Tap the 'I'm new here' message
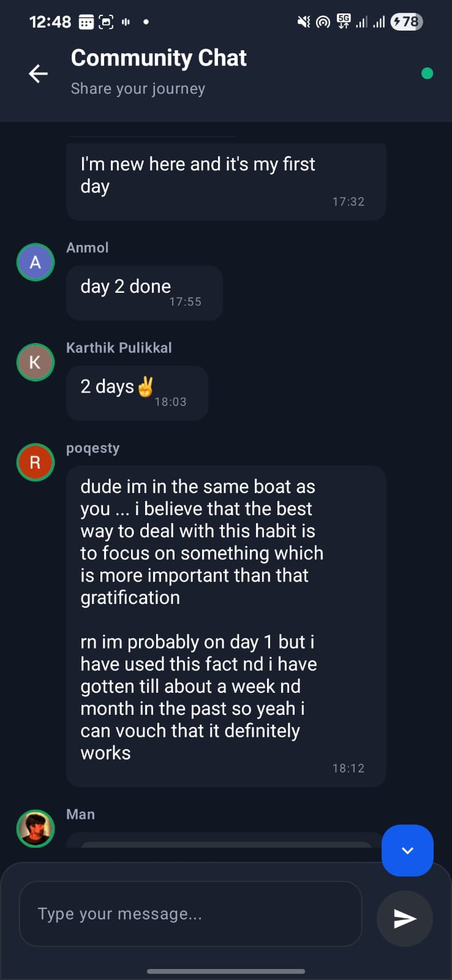The image size is (452, 980). pos(226,181)
